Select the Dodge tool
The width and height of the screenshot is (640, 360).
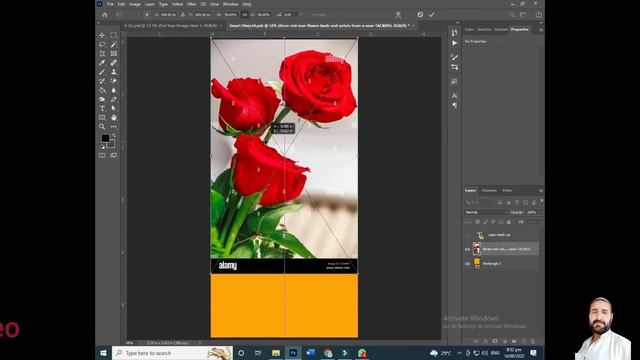click(x=102, y=99)
